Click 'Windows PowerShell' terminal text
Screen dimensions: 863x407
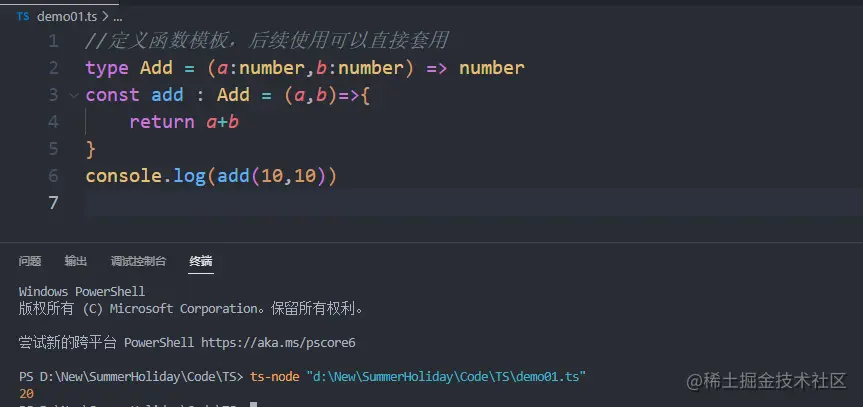(82, 291)
